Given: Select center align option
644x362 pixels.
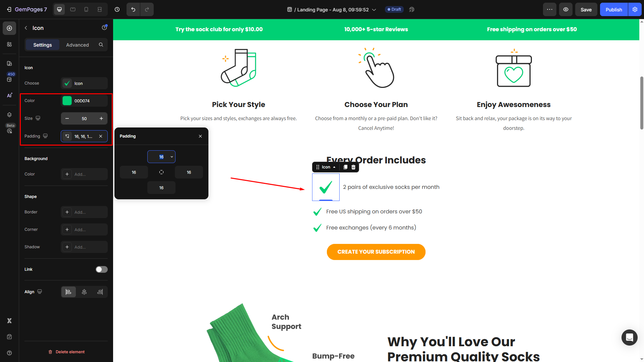Looking at the screenshot, I should pyautogui.click(x=84, y=292).
